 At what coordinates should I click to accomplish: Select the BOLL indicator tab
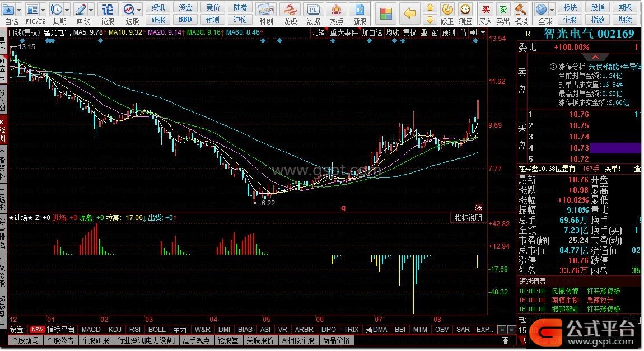click(x=157, y=330)
